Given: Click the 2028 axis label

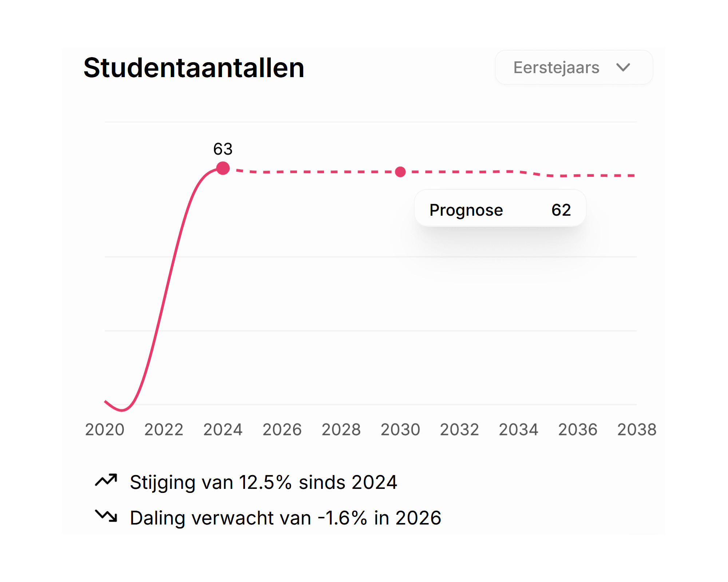Looking at the screenshot, I should point(341,430).
